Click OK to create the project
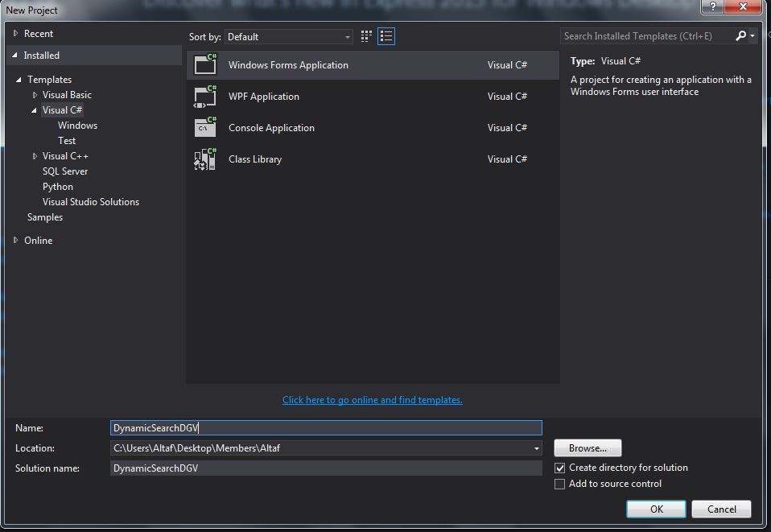The width and height of the screenshot is (771, 532). pyautogui.click(x=656, y=509)
